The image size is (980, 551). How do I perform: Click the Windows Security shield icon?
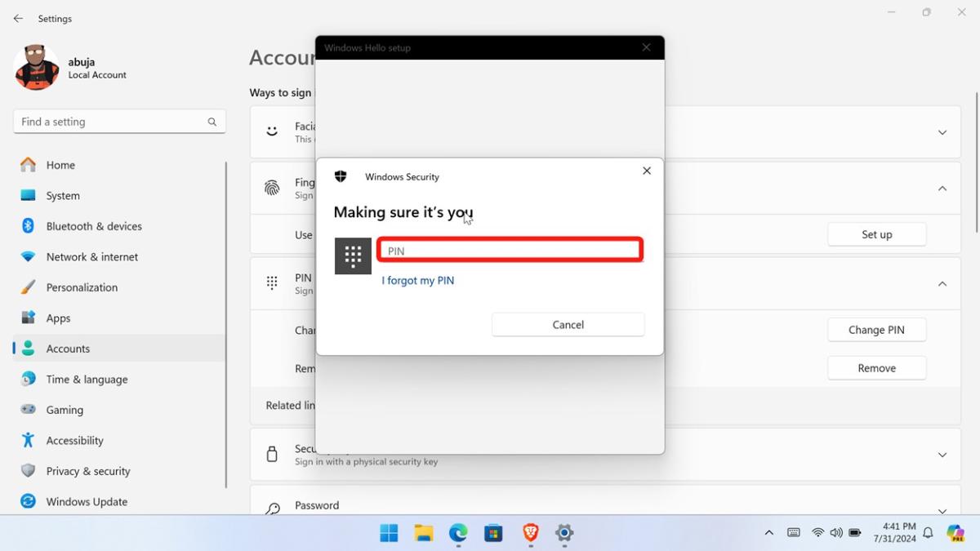pos(341,176)
